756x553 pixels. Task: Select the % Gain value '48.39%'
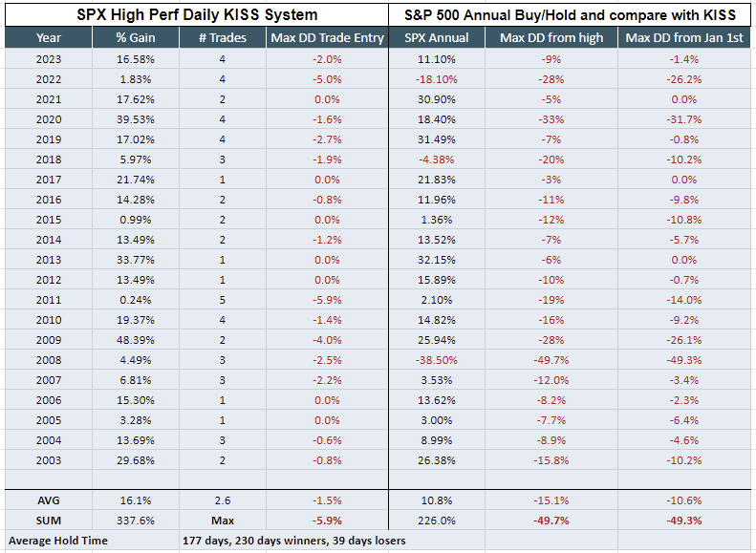[x=136, y=340]
